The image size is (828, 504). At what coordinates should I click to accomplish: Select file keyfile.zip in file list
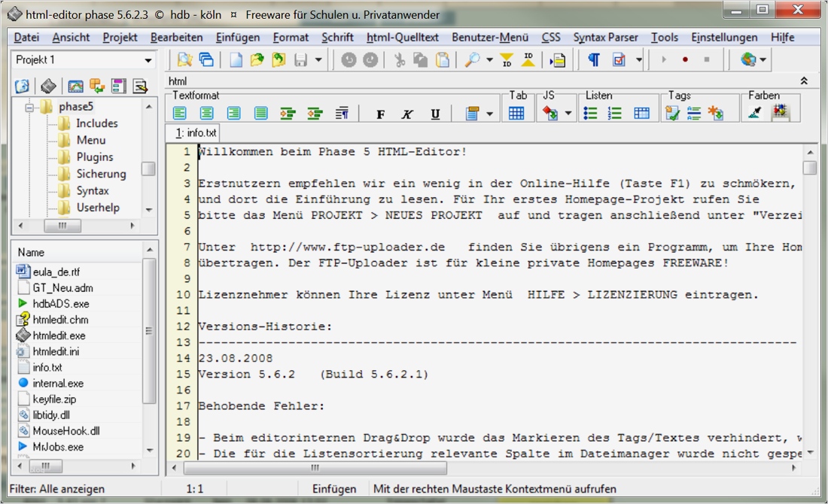tap(54, 399)
